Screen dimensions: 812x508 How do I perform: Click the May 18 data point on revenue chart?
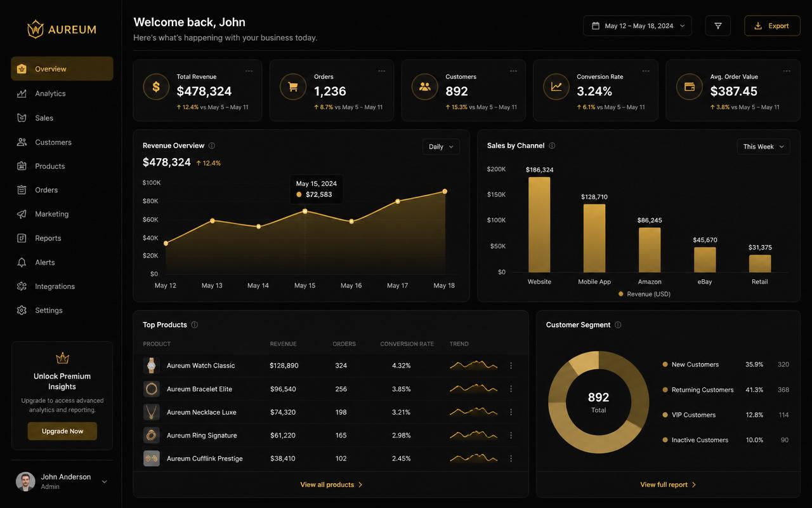coord(445,191)
